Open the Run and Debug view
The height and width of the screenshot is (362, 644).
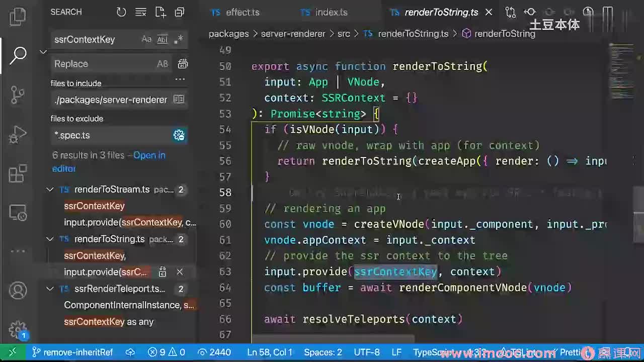18,134
